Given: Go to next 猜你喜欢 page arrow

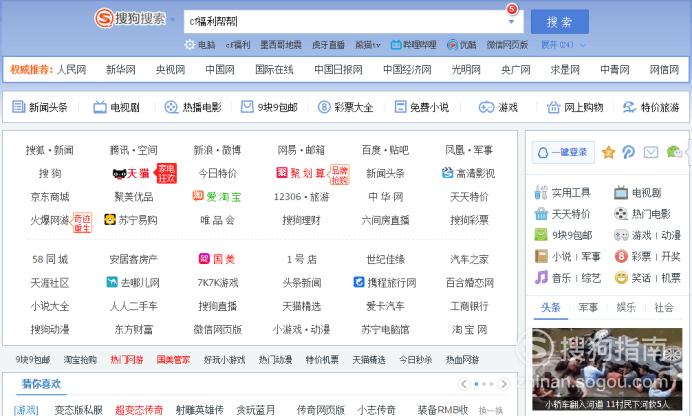Looking at the screenshot, I should [504, 384].
